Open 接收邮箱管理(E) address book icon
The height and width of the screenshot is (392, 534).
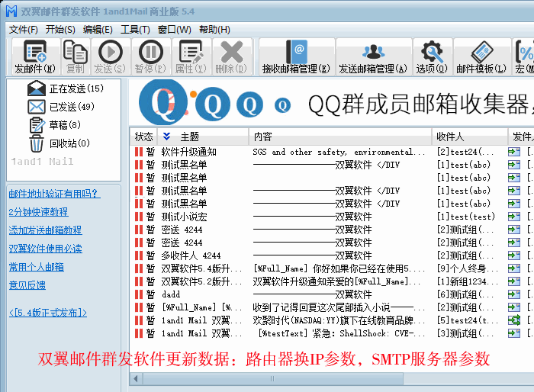tap(297, 51)
